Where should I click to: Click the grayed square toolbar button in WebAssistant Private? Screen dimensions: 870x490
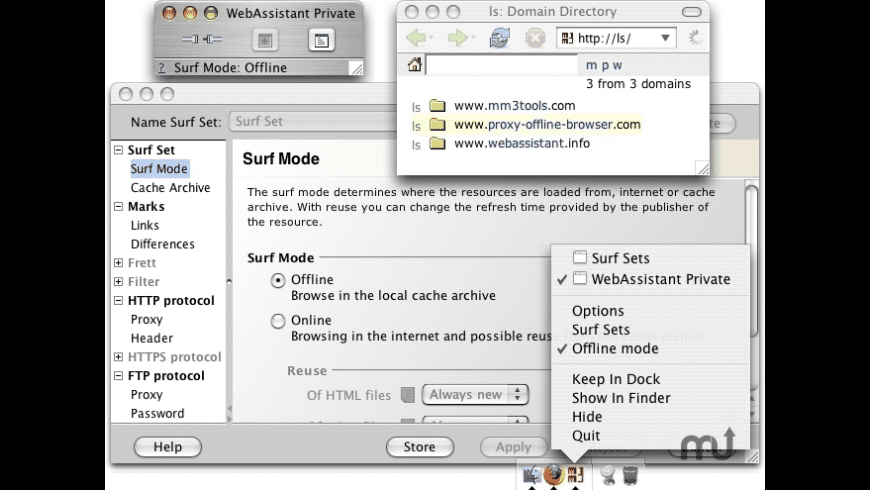265,40
